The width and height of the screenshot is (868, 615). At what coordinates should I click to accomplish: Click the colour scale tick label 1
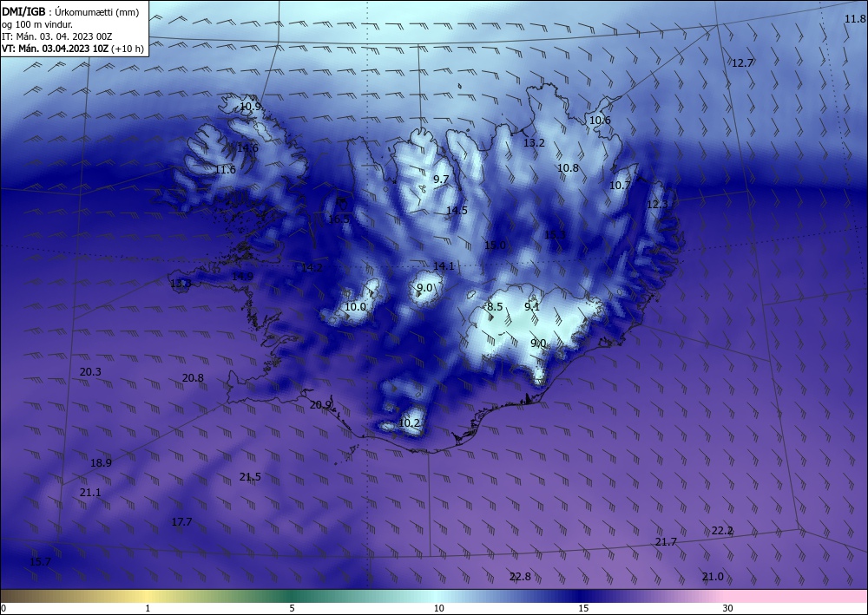[148, 608]
